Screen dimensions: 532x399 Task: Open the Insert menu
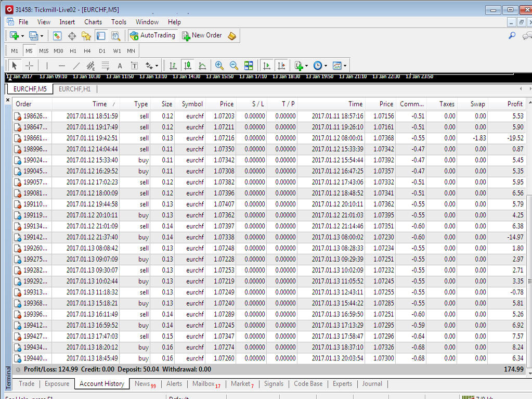67,22
